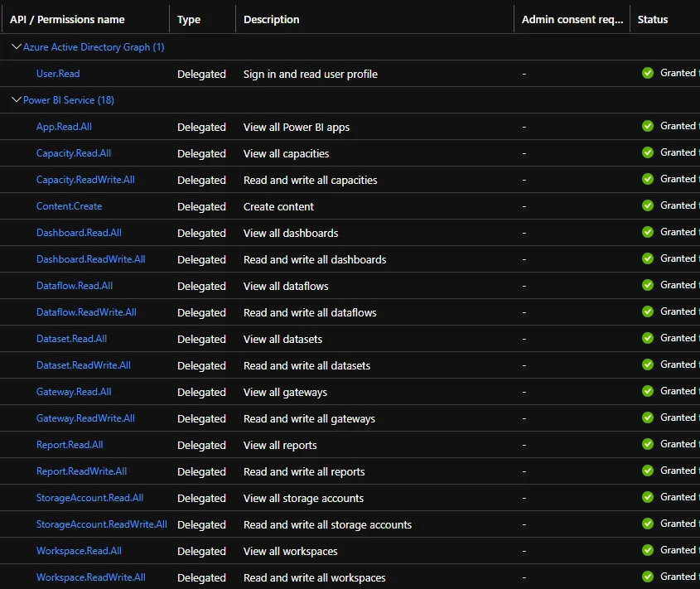This screenshot has height=589, width=700.
Task: Click the granted icon for Dataflow.Read.All
Action: click(648, 285)
